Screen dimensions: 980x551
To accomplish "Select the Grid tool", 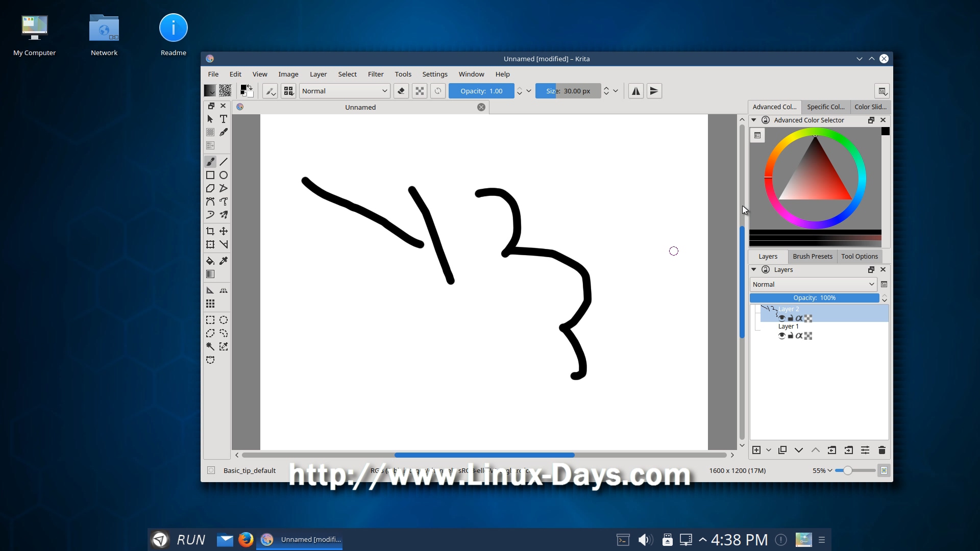I will pos(210,304).
